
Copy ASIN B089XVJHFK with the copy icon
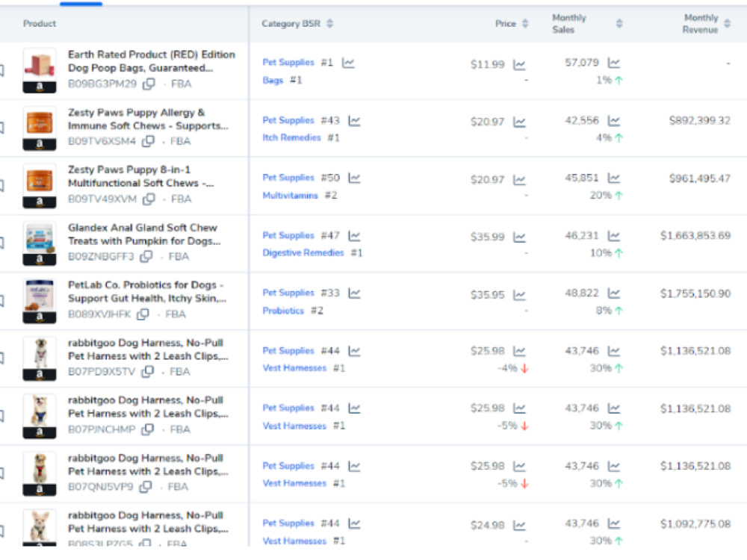click(143, 314)
